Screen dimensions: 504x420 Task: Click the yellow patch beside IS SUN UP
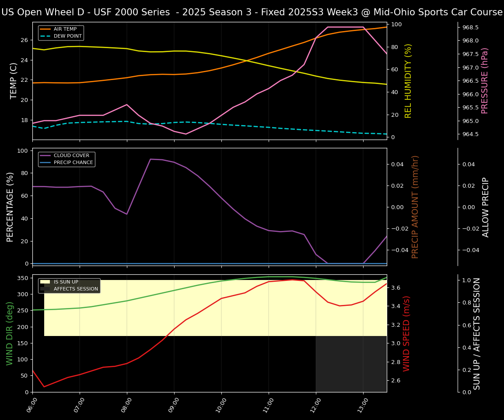(x=45, y=282)
